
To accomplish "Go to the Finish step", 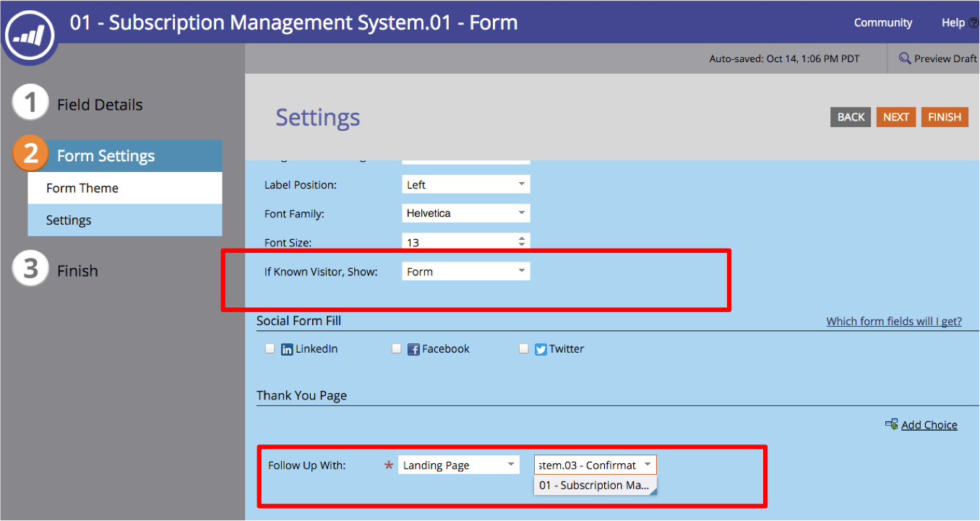I will 77,271.
